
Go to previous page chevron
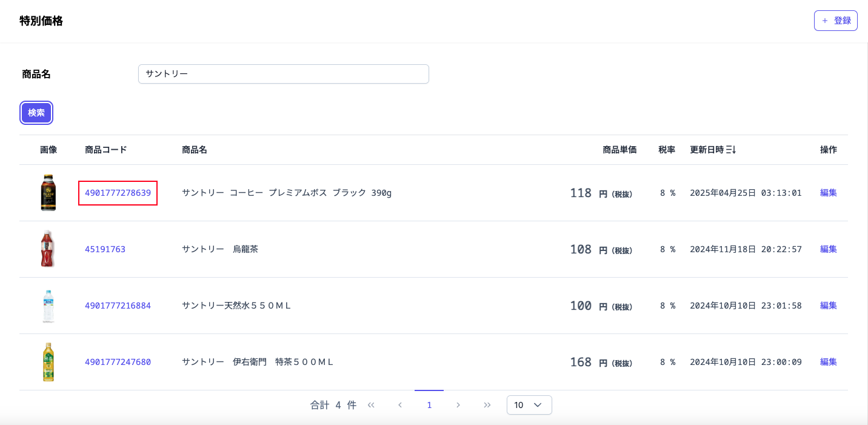[400, 405]
